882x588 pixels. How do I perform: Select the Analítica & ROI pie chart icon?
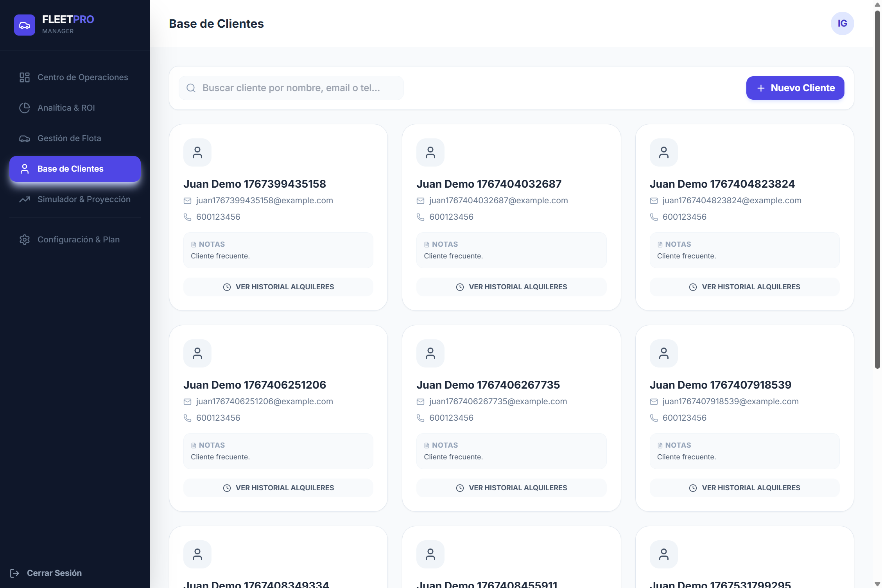24,108
